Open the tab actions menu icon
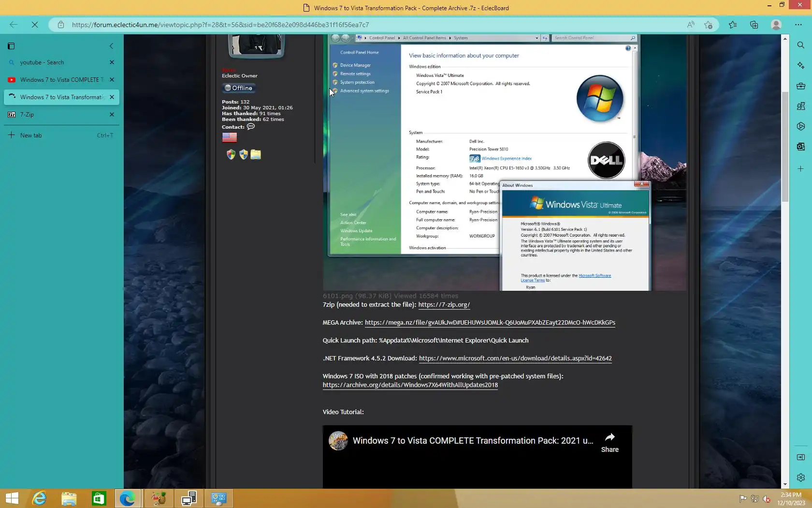812x508 pixels. coord(11,46)
